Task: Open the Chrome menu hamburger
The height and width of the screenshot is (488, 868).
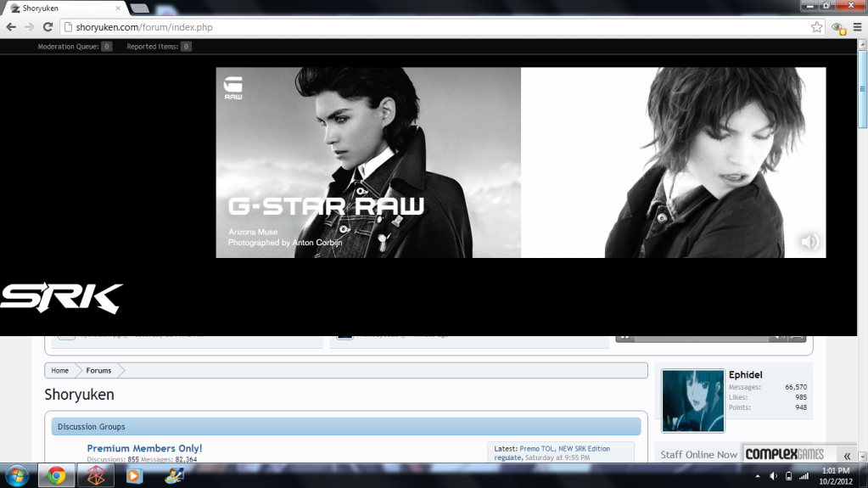Action: 858,27
